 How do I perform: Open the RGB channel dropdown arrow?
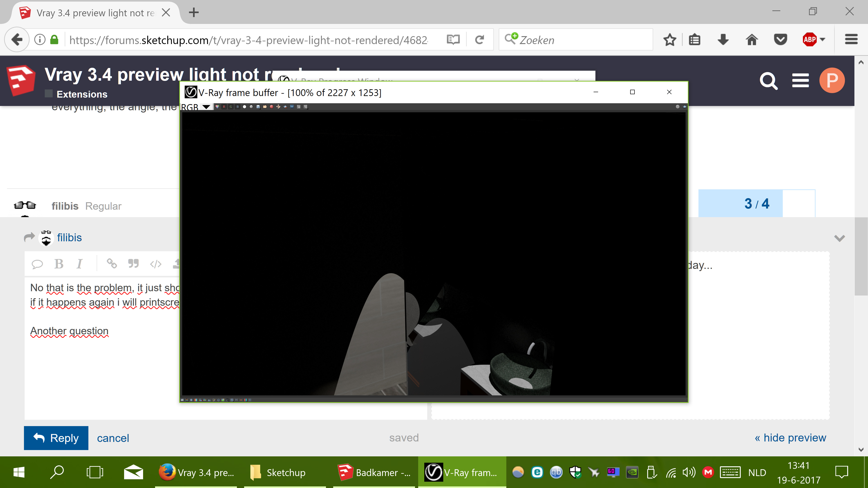(206, 107)
